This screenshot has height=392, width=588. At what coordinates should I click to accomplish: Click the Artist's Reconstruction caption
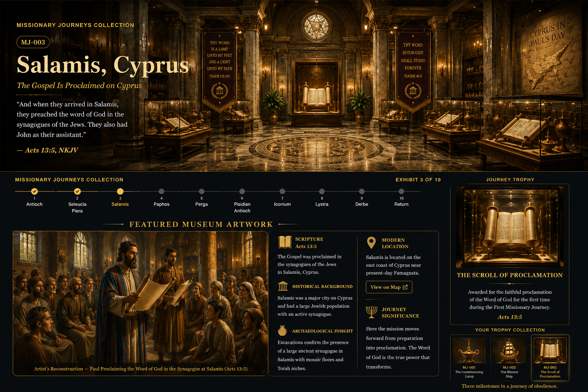pos(141,369)
